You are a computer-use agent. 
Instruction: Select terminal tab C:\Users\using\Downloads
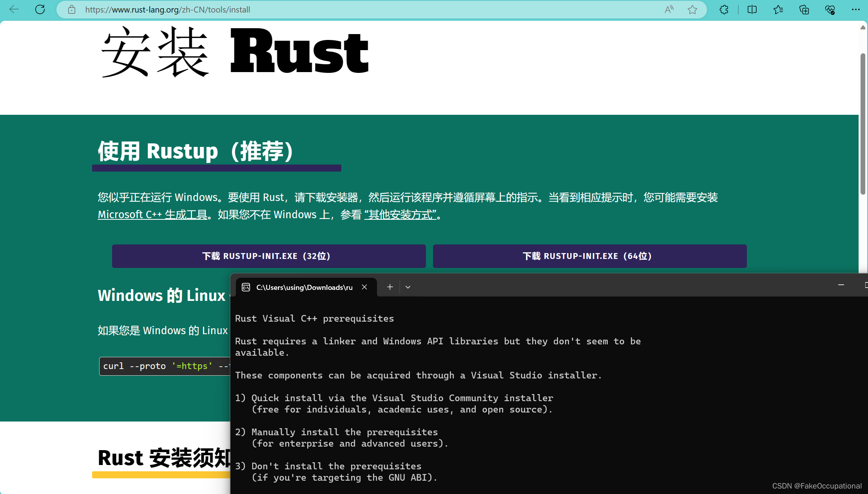tap(304, 288)
